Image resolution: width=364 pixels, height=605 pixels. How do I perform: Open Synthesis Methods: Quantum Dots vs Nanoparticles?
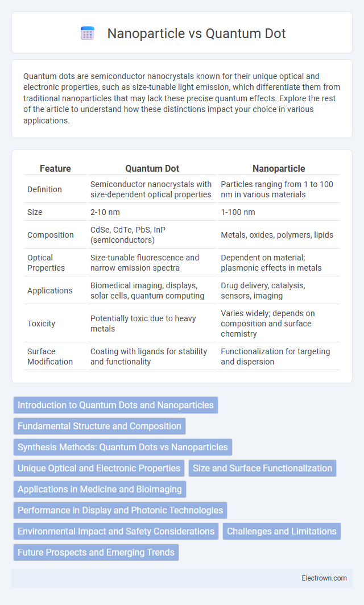tap(123, 447)
